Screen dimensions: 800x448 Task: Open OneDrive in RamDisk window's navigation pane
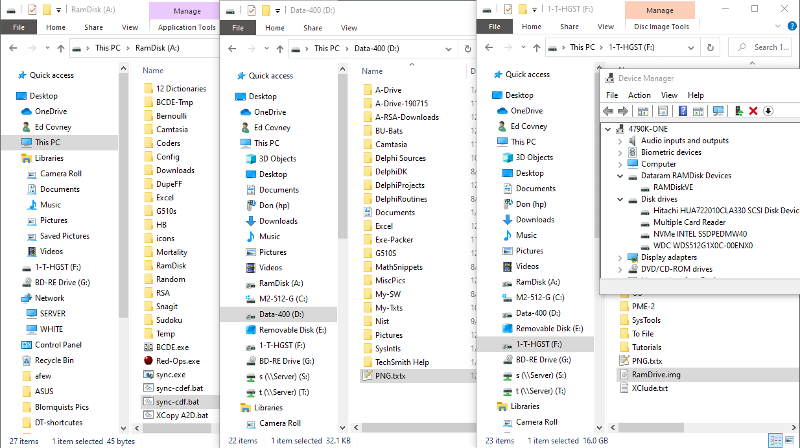click(x=51, y=111)
